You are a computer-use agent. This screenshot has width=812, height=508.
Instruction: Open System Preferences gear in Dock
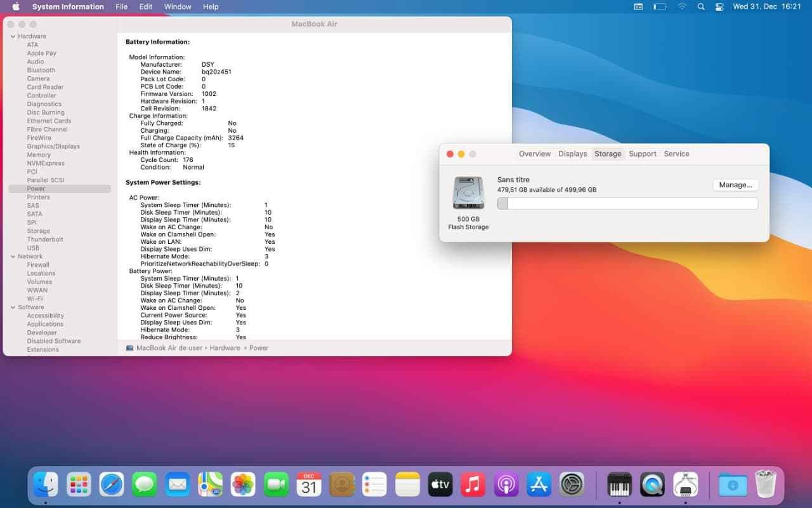572,485
